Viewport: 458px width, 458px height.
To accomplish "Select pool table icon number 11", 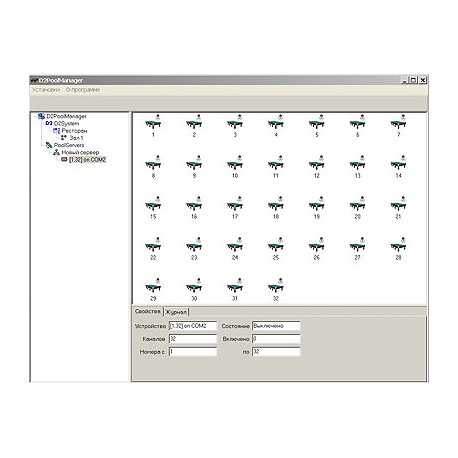I will 276,163.
